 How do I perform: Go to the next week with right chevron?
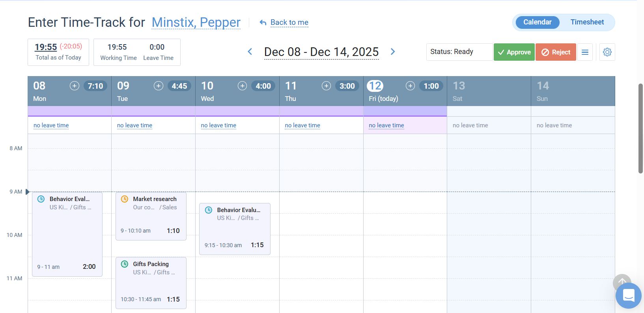pos(393,52)
